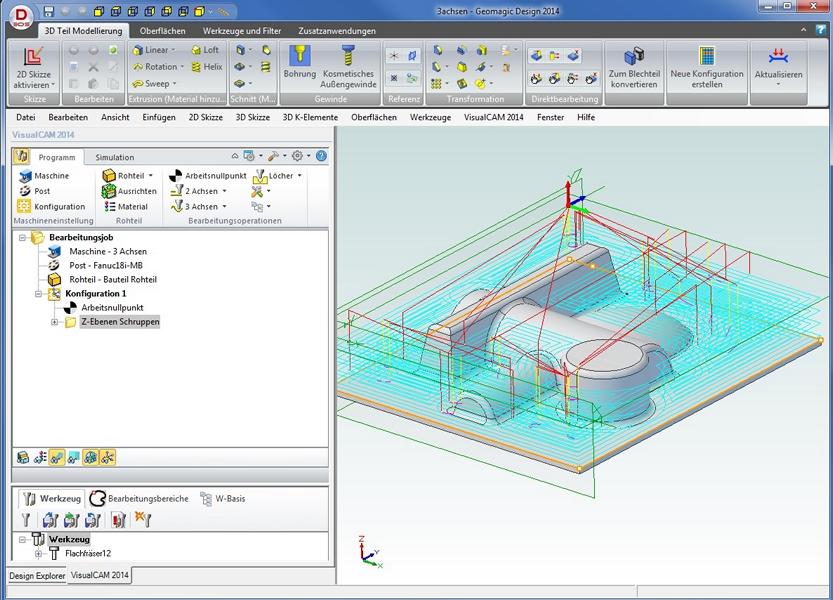Toggle the fifth highlighted icon below the job tree
This screenshot has height=600, width=833.
point(90,458)
